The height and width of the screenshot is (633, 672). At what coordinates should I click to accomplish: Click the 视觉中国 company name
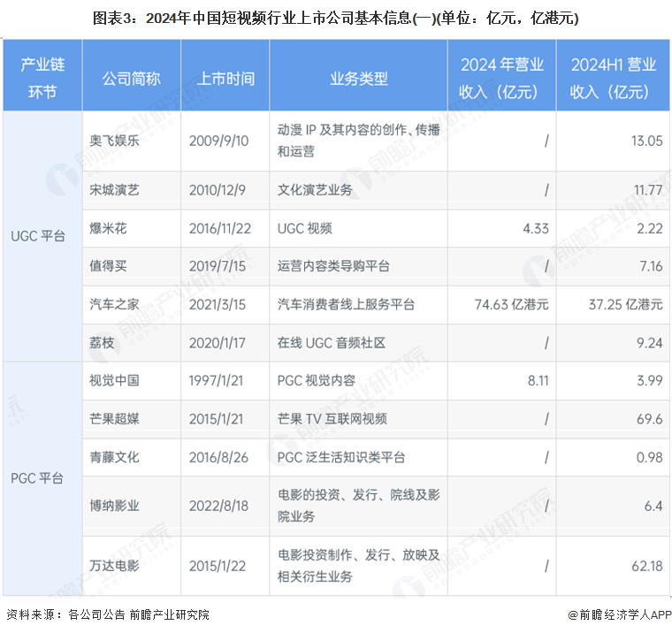pos(114,380)
